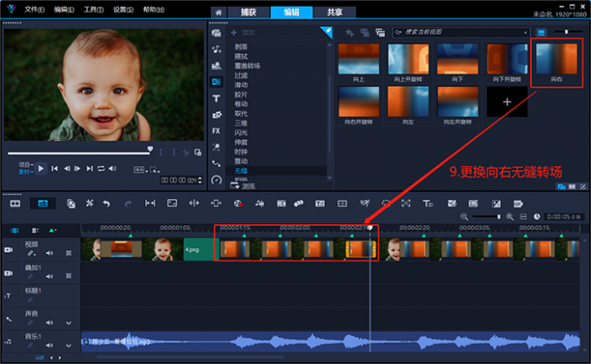Toggle preview volume speaker icon
Screen dimensions: 591x364
click(112, 169)
